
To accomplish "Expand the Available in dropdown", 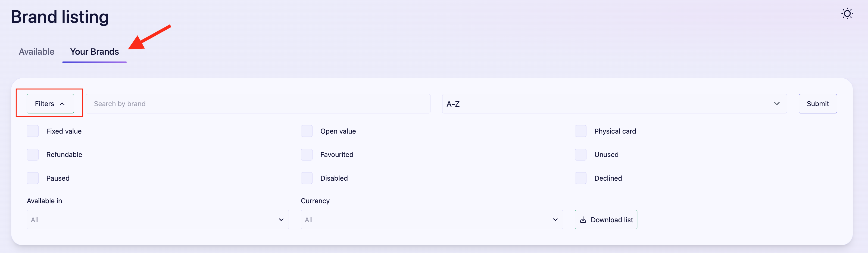I will (x=157, y=220).
